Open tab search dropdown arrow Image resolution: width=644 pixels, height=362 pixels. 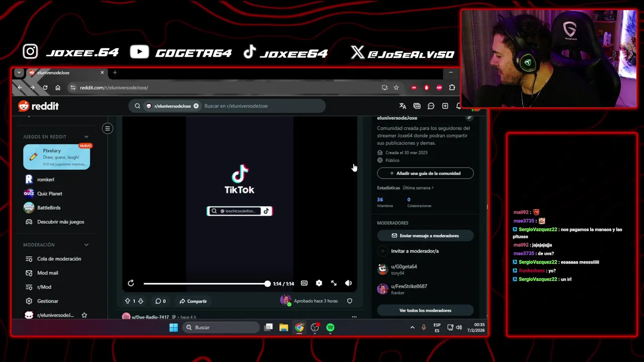tap(19, 73)
